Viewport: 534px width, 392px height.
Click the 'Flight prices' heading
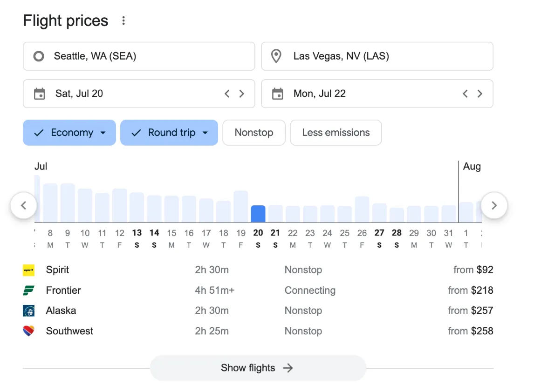click(x=66, y=21)
